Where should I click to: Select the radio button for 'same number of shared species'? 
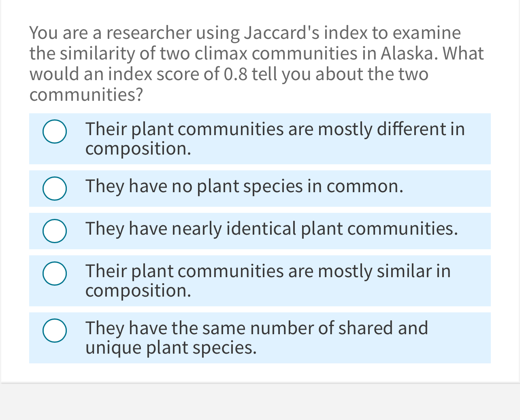point(55,331)
